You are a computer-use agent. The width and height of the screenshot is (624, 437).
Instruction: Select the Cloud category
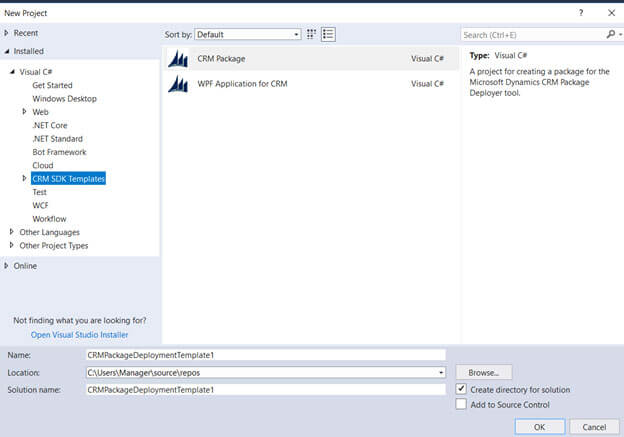43,165
